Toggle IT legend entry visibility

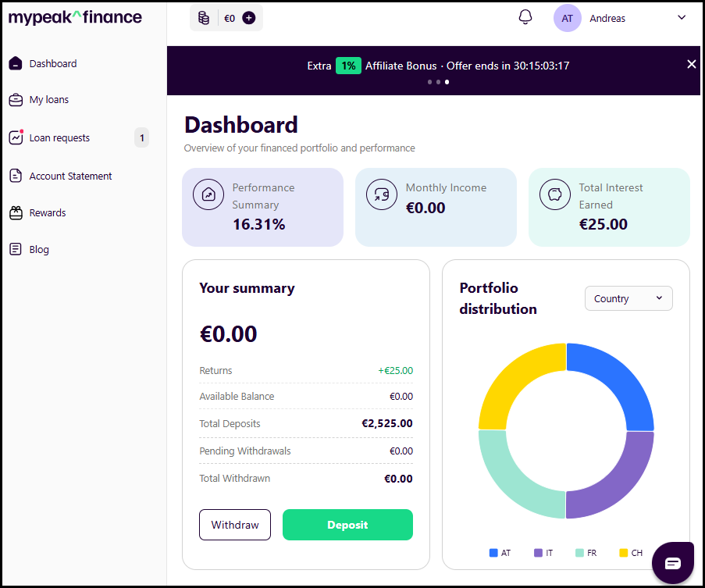click(543, 553)
